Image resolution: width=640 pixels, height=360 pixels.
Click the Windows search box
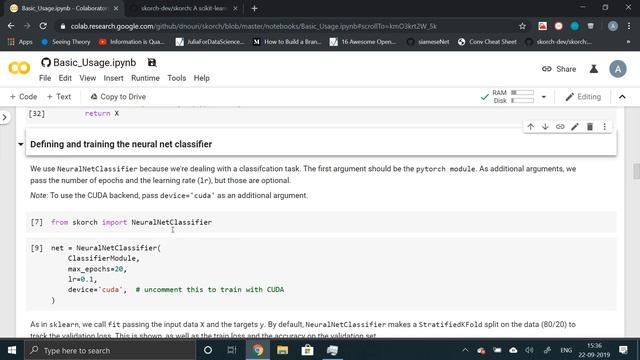tap(110, 350)
